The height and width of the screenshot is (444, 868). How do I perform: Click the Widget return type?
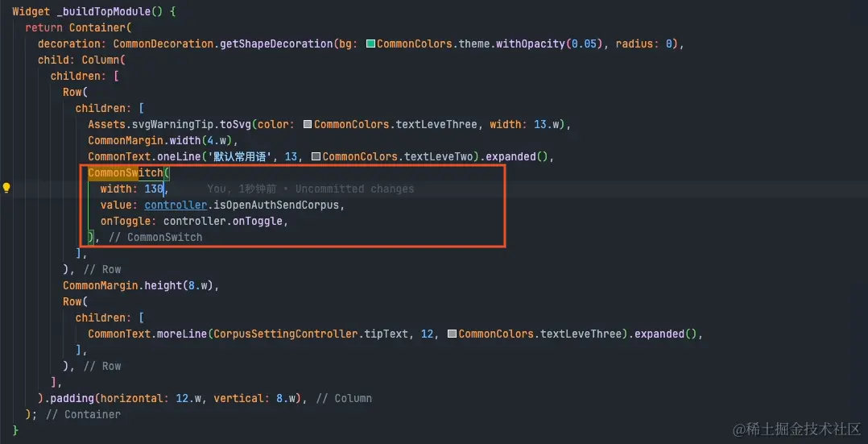tap(31, 11)
